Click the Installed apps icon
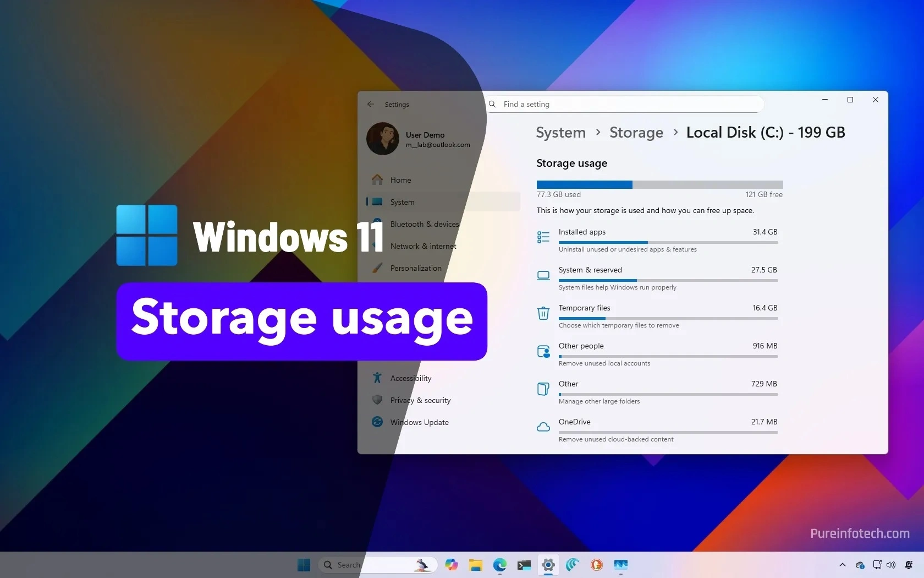This screenshot has width=924, height=578. click(543, 237)
